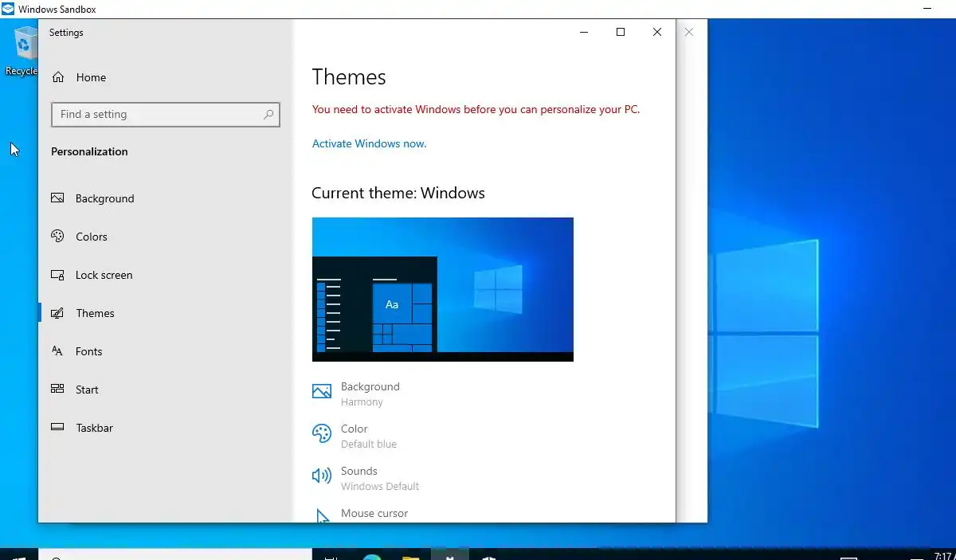
Task: Close the window behind Settings
Action: 689,33
